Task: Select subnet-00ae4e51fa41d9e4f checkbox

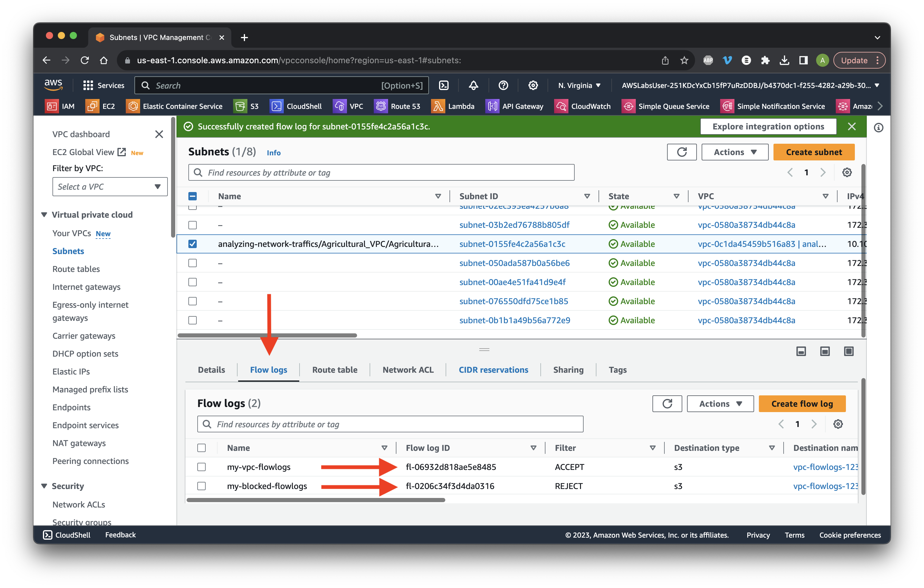Action: pyautogui.click(x=193, y=282)
